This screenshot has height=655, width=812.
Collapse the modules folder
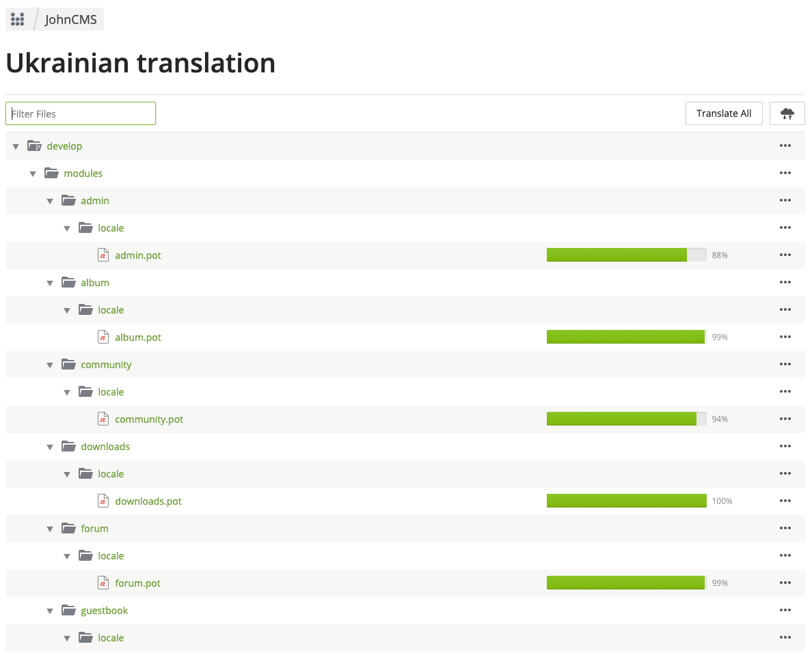pos(33,174)
